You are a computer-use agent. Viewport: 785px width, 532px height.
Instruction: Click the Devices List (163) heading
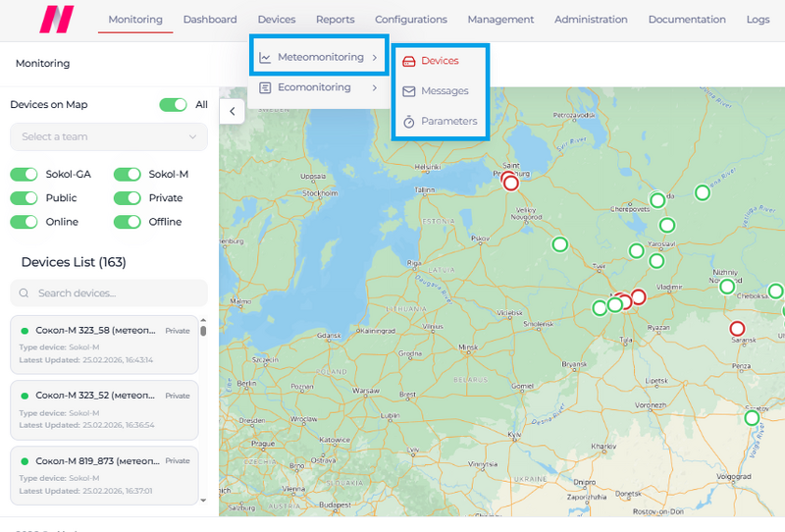point(74,262)
